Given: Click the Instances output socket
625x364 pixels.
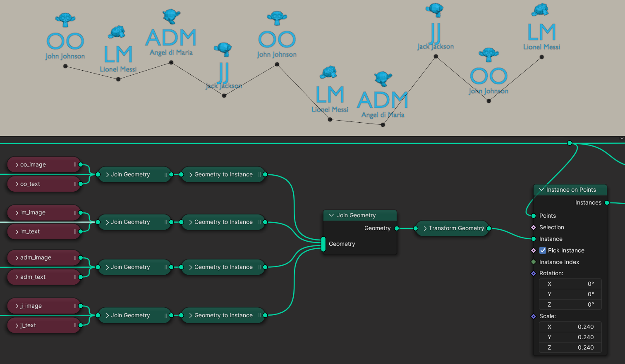Looking at the screenshot, I should (x=607, y=202).
